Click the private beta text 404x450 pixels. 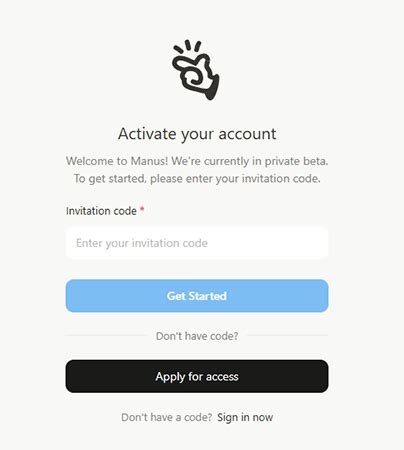coord(296,161)
